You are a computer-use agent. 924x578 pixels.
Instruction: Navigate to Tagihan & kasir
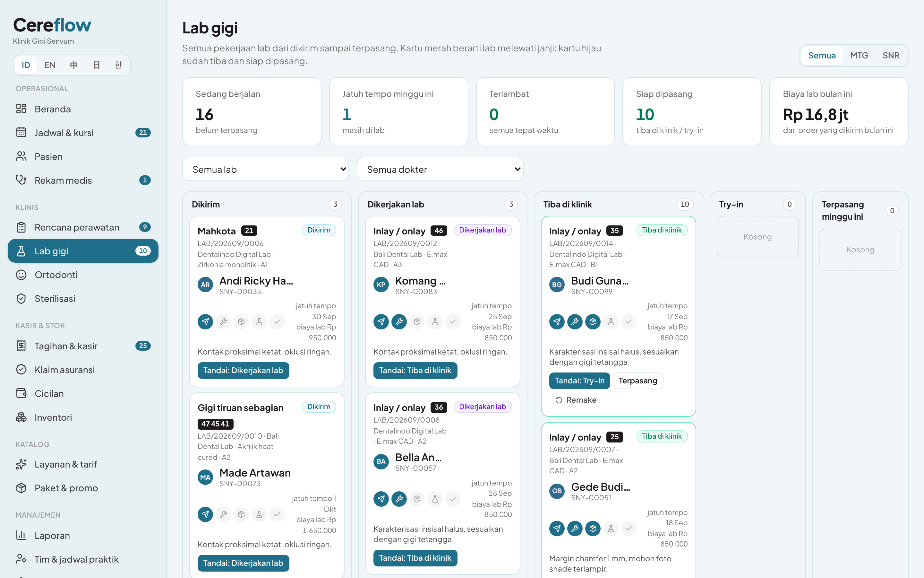(83, 346)
